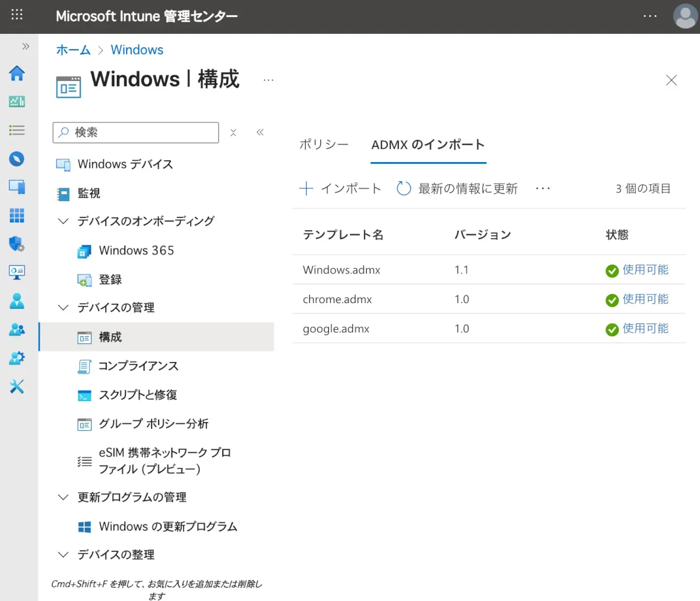Open Endpoint security shield icon

coord(17,244)
